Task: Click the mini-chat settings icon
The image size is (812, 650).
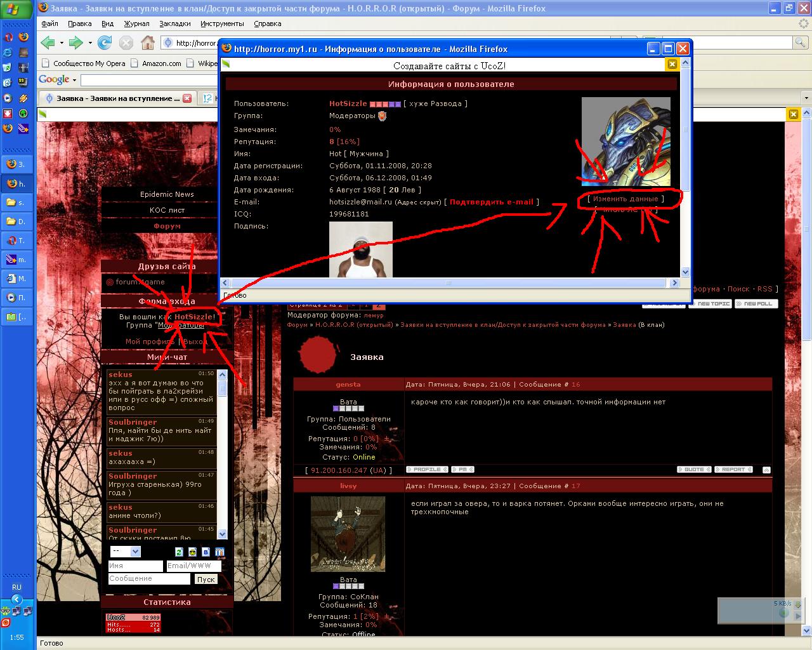Action: coord(219,552)
